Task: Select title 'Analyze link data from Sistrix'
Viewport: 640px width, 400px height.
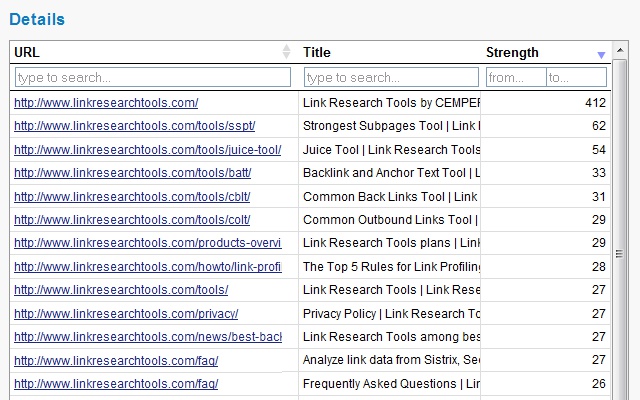Action: coord(380,360)
